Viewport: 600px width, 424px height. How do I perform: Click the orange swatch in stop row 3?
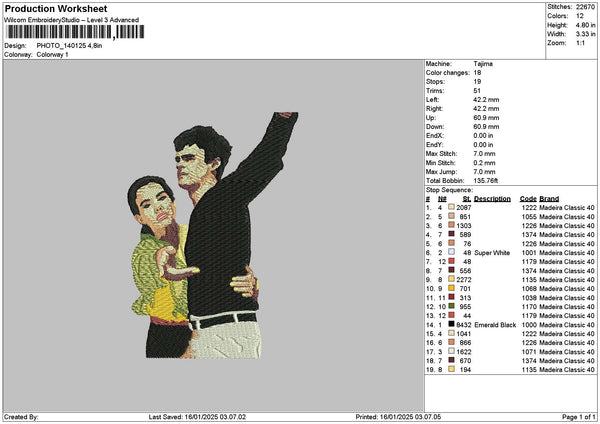tap(452, 225)
